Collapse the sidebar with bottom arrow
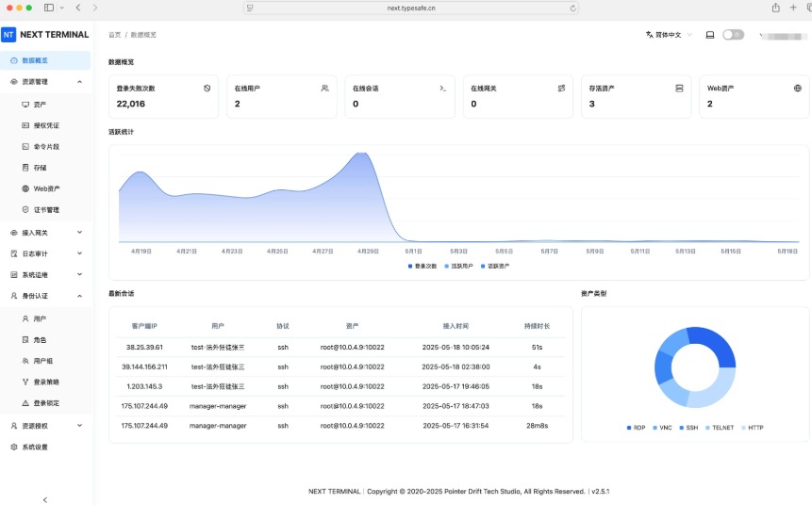 tap(45, 500)
